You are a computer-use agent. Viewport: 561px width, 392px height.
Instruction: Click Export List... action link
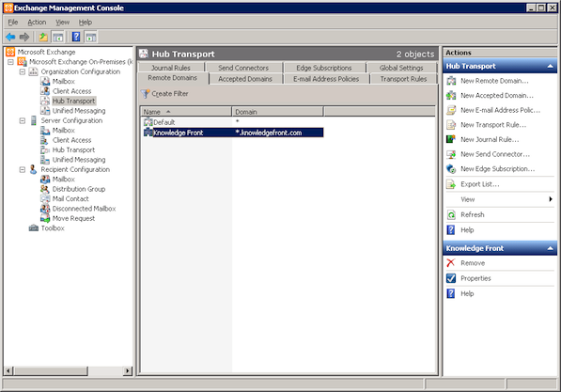pyautogui.click(x=480, y=184)
